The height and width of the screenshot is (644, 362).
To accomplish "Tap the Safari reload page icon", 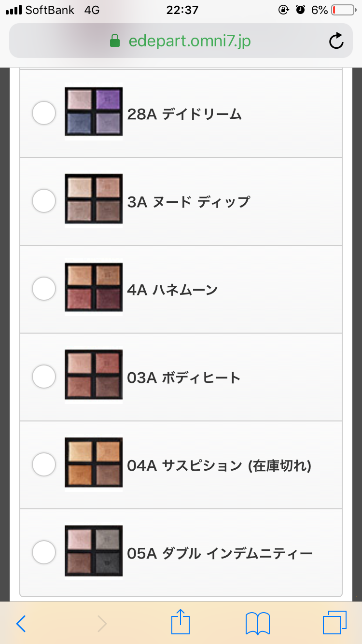I will coord(336,42).
